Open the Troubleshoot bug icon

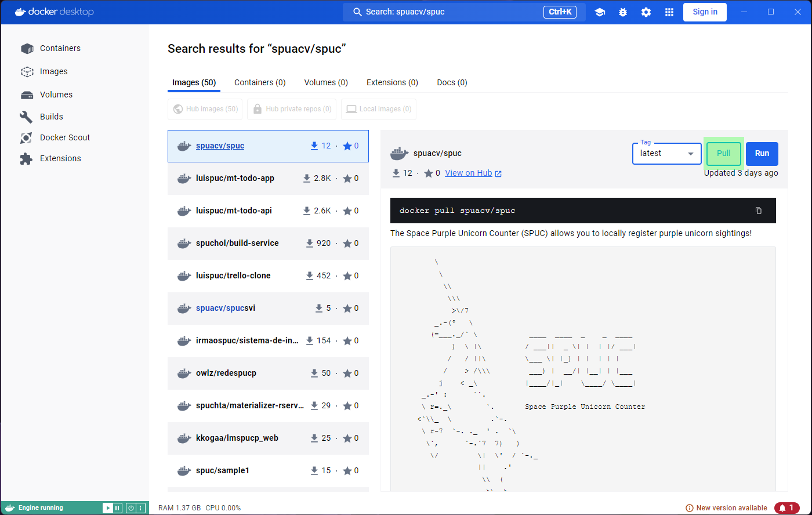(623, 12)
